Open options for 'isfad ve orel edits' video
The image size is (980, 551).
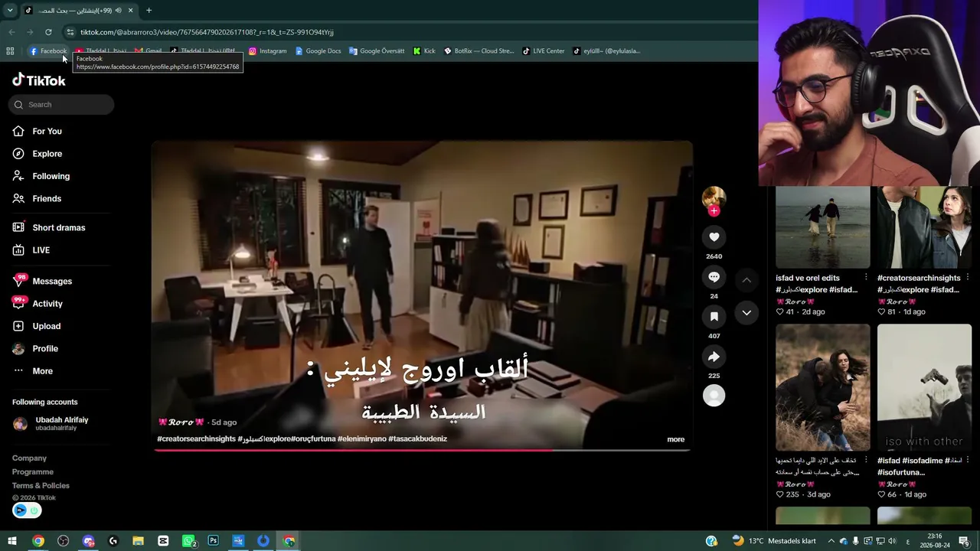[866, 278]
